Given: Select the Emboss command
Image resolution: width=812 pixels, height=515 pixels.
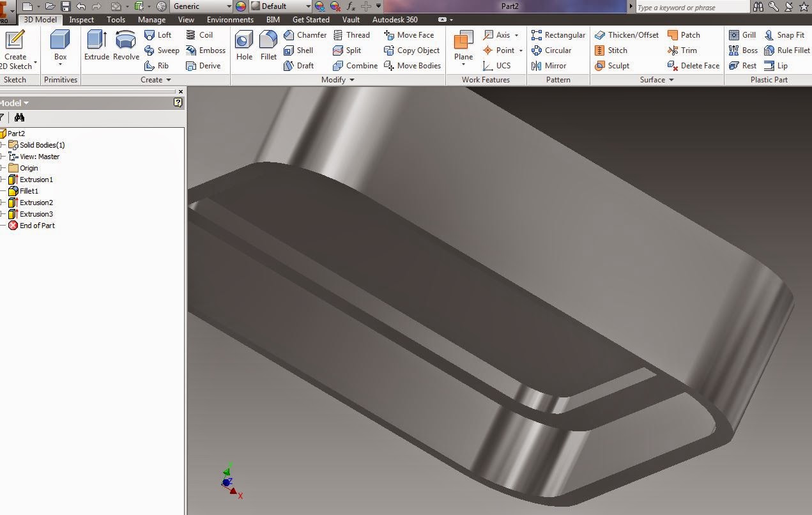Looking at the screenshot, I should point(205,50).
